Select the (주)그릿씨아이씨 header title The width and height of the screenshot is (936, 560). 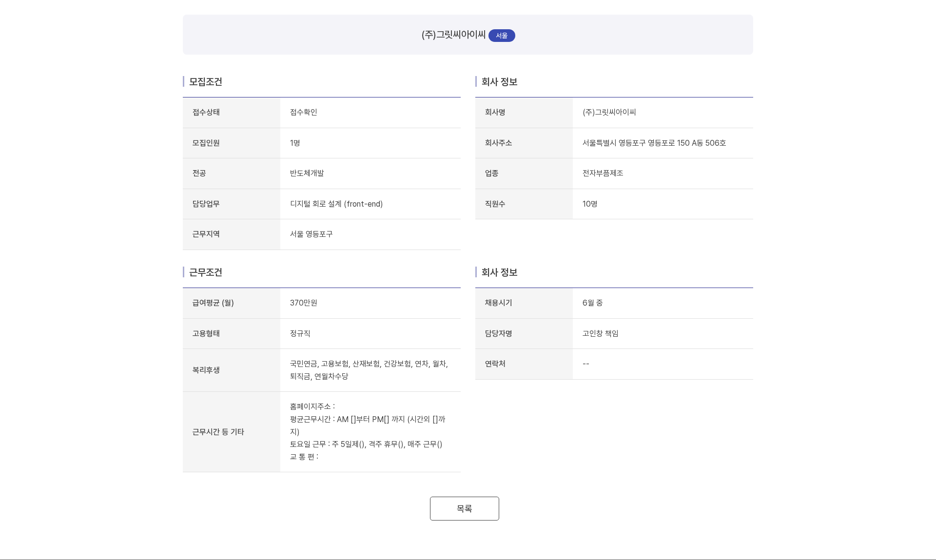pyautogui.click(x=453, y=35)
